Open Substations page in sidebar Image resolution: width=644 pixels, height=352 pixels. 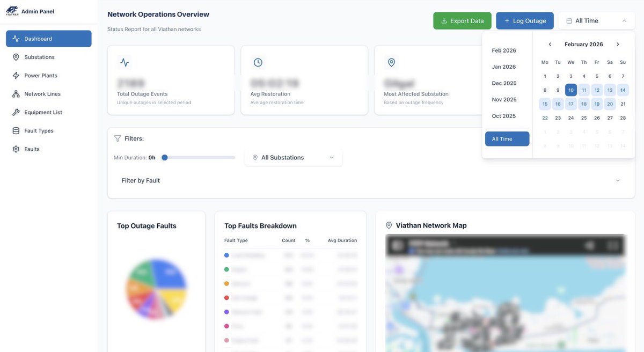tap(49, 57)
